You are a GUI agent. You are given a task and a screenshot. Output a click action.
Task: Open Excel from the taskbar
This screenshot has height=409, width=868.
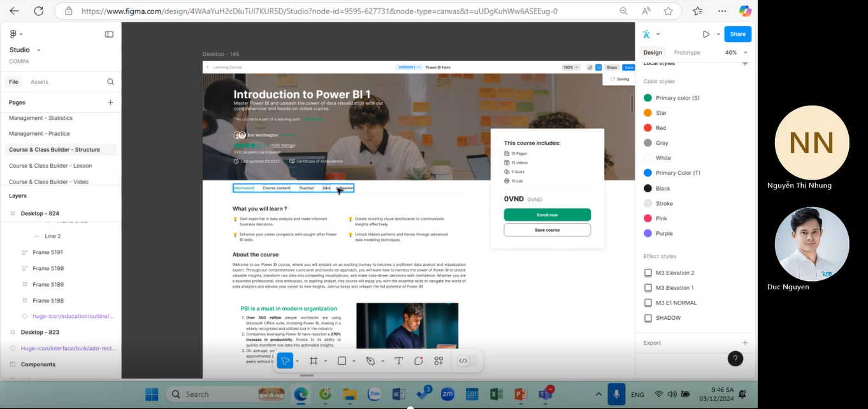(497, 394)
